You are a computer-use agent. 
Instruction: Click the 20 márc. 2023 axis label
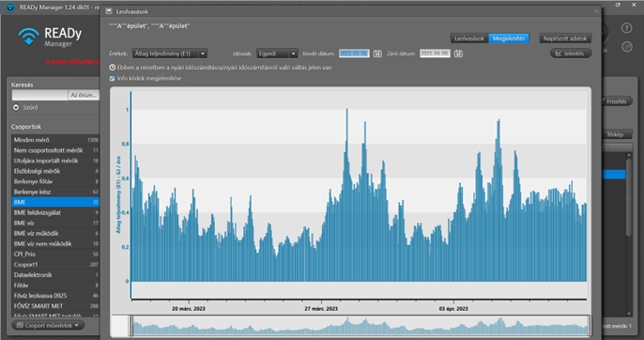pyautogui.click(x=189, y=309)
